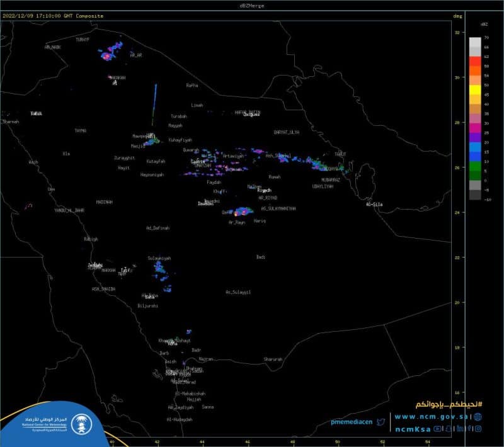Click the LinkedIn icon
This screenshot has width=504, height=447.
[x=461, y=428]
